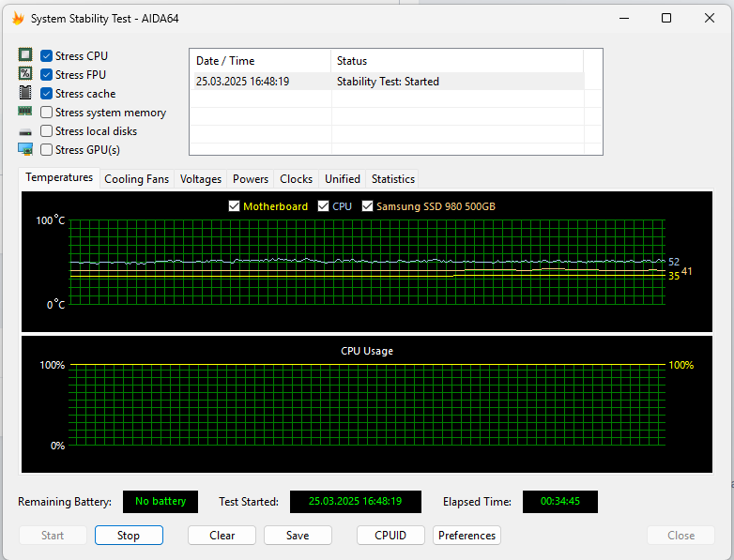Open the Voltages tab
This screenshot has width=734, height=560.
(201, 179)
